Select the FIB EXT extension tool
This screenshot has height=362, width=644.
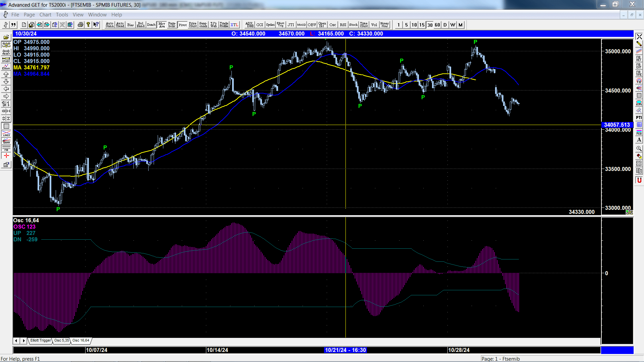coord(639,66)
